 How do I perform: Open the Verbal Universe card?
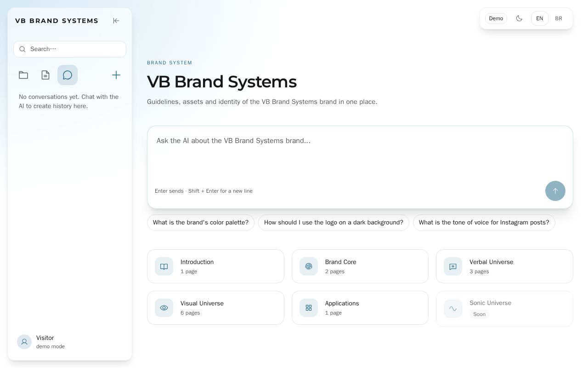click(504, 266)
